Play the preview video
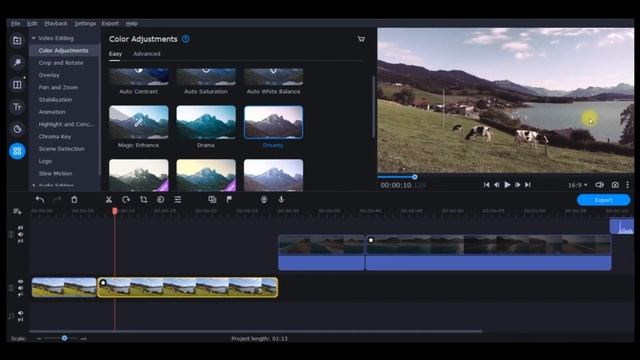Screen dimensions: 640x360 pyautogui.click(x=507, y=185)
